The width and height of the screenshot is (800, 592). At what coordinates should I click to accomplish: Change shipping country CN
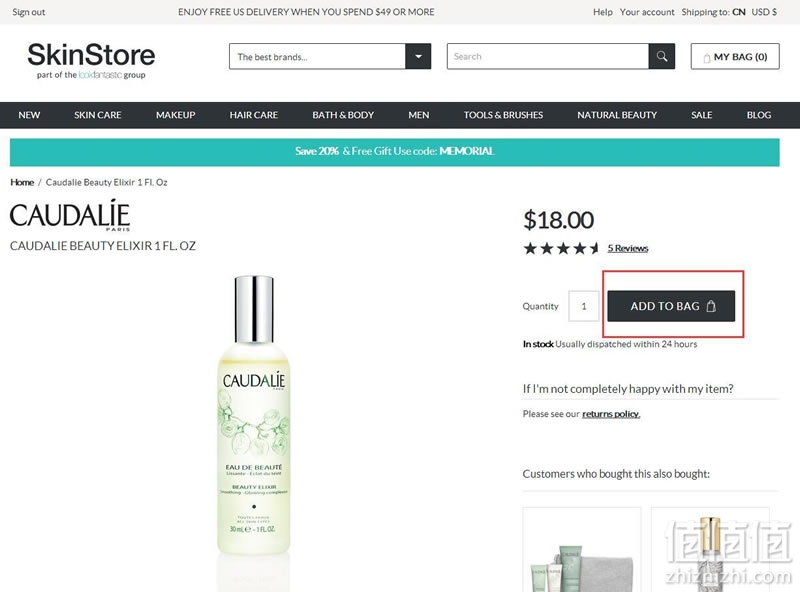tap(738, 12)
